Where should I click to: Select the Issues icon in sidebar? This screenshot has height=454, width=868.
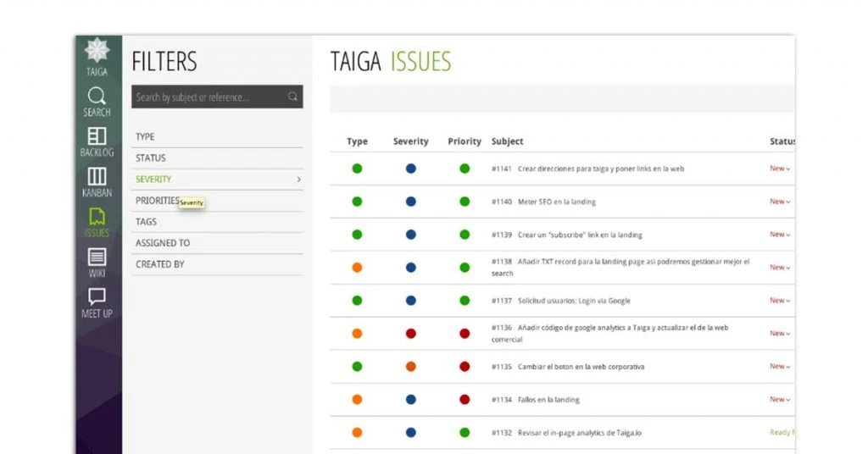point(97,217)
